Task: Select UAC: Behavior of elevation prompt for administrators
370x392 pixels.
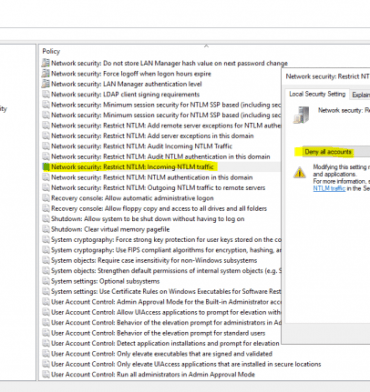Action: pos(166,322)
